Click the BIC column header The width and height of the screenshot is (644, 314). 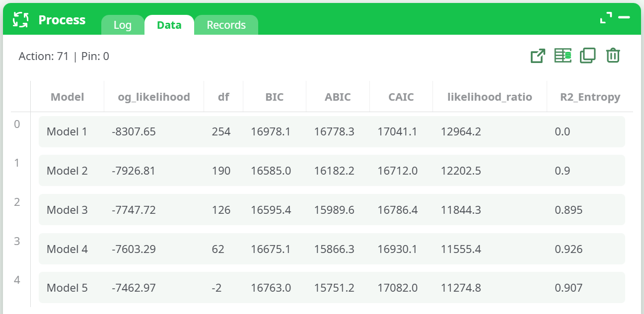(x=274, y=97)
